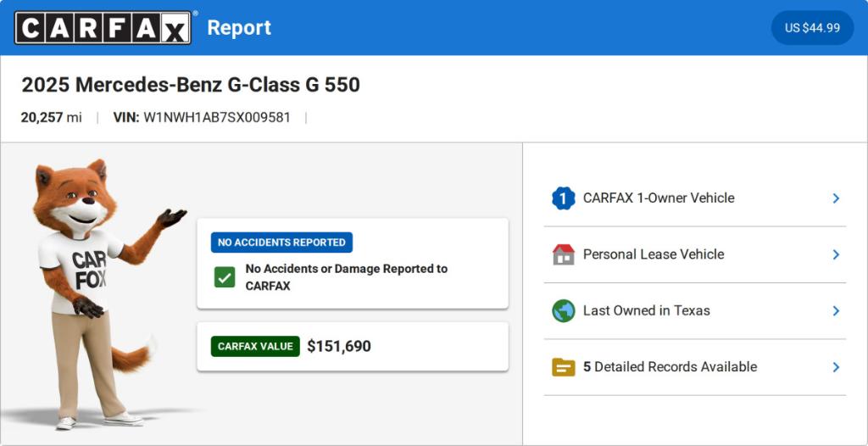Open Last Owned in Texas chevron

tap(836, 311)
